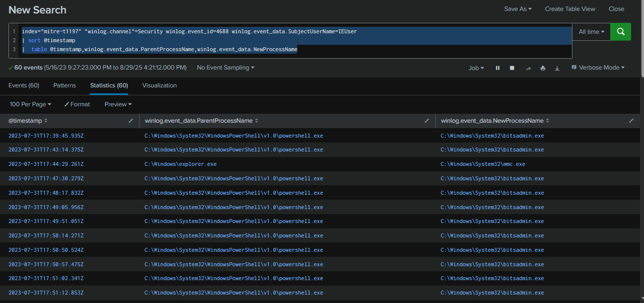Stop the search job
The height and width of the screenshot is (303, 644).
[x=512, y=68]
